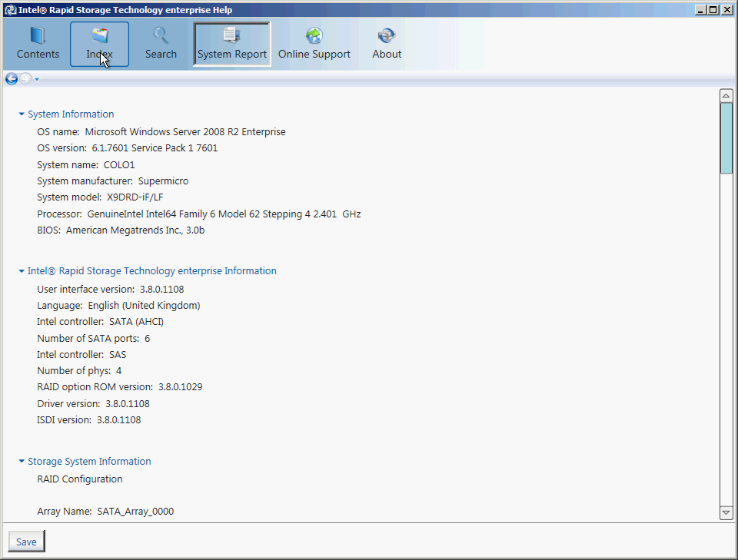Click the scrollbar up arrow
The width and height of the screenshot is (738, 560).
pos(726,95)
